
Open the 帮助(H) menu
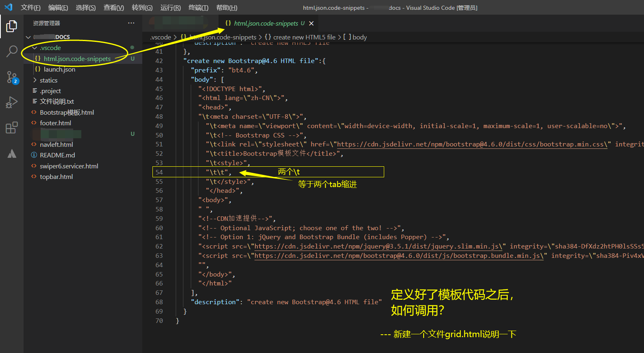point(227,8)
